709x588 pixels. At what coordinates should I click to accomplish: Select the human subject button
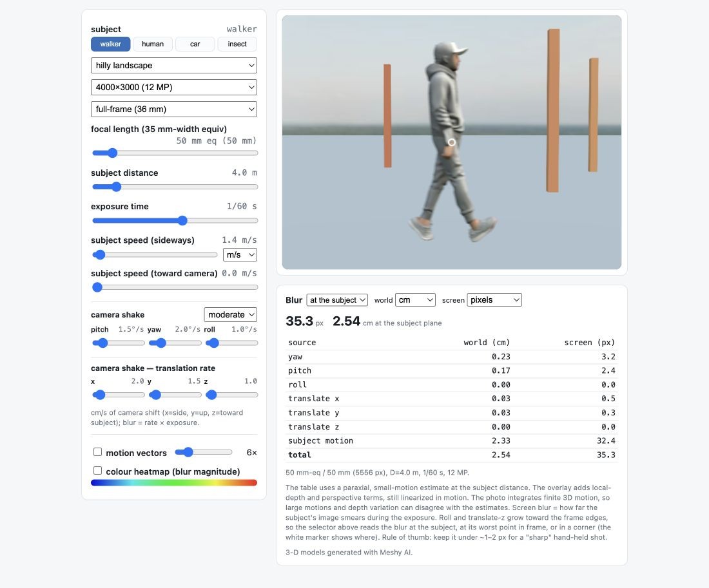click(153, 44)
